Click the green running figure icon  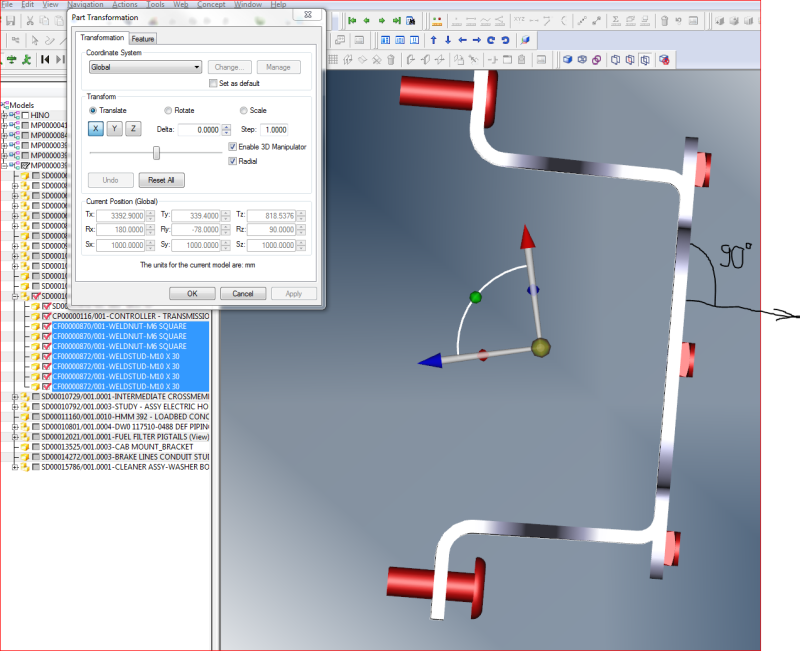click(x=26, y=59)
